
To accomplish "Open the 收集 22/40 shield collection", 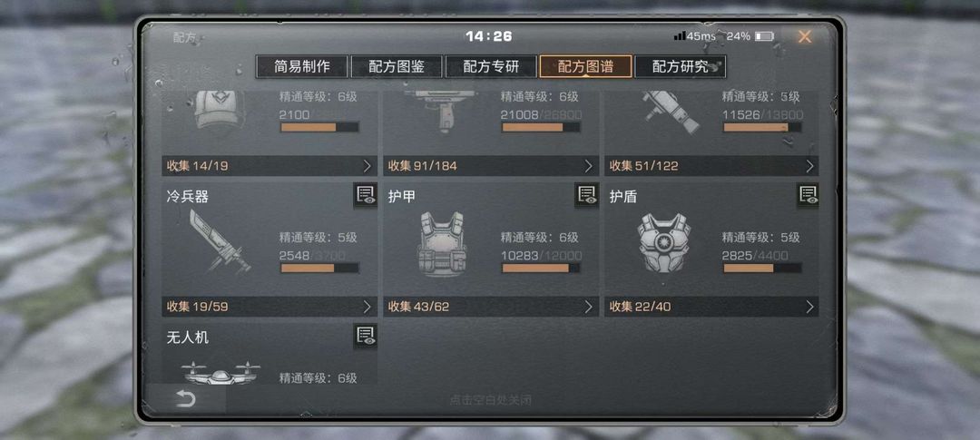I will [x=711, y=307].
